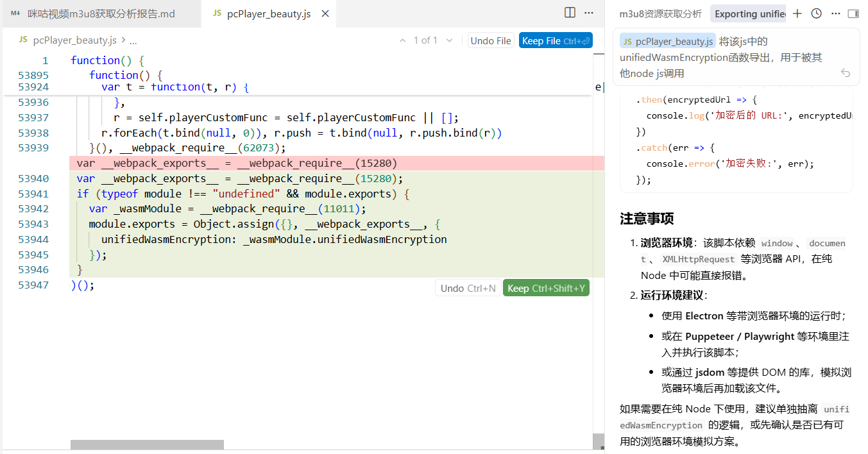Click the Electron bullet point in chat
The width and height of the screenshot is (868, 454).
point(754,315)
